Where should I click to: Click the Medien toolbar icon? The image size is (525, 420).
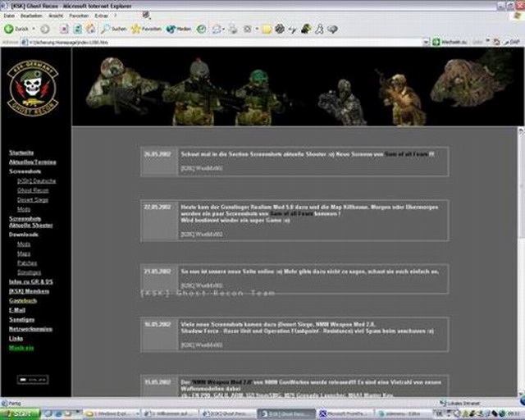171,29
